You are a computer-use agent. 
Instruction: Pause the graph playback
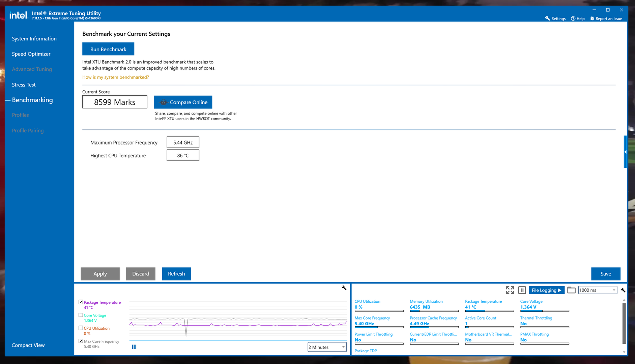[x=134, y=347]
